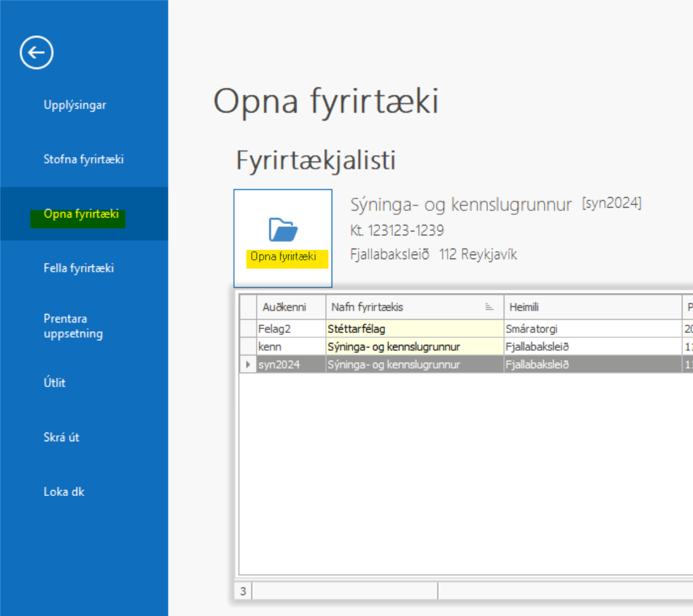Screen dimensions: 693x616
Task: Click Loka dk to close application
Action: [64, 491]
